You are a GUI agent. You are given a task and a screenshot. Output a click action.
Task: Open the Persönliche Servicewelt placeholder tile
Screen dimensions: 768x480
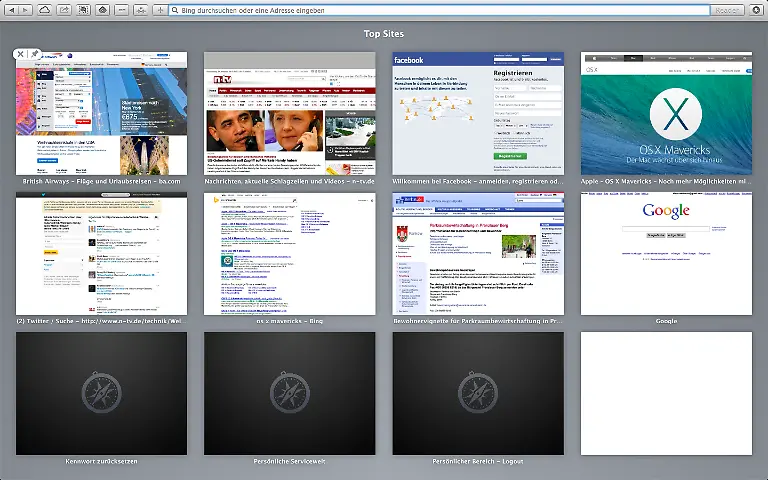coord(289,393)
